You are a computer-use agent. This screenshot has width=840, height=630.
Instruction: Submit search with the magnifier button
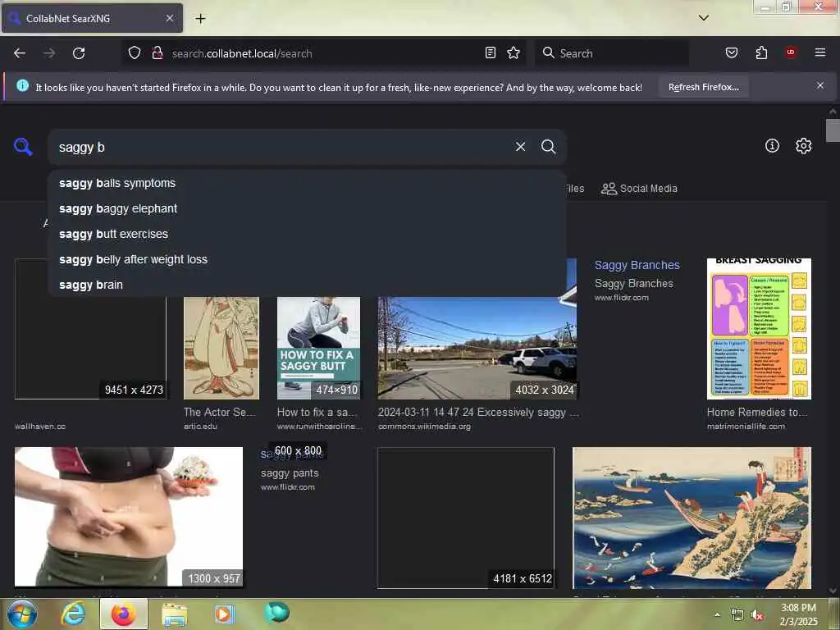point(548,147)
